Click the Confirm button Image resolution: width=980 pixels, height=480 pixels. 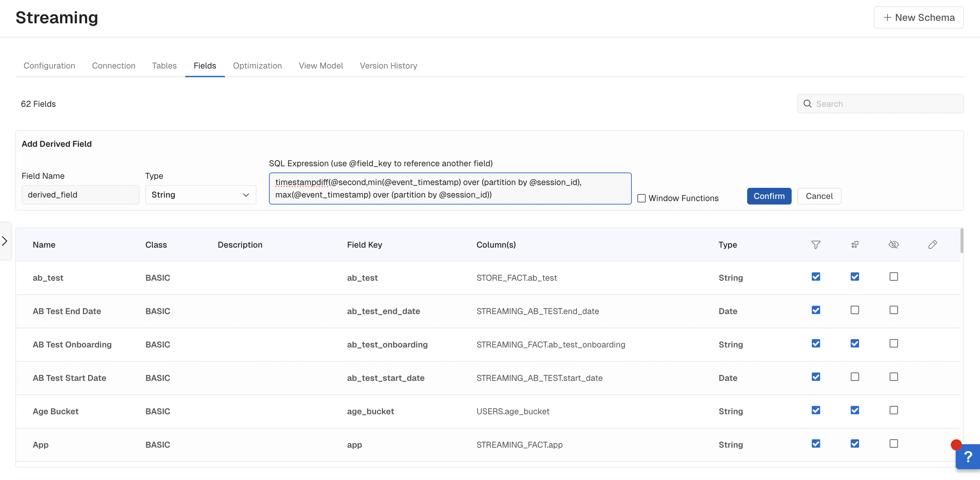[769, 196]
